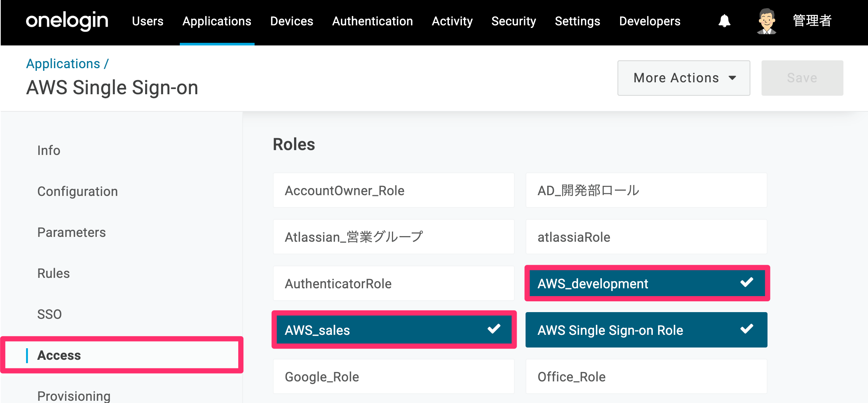The width and height of the screenshot is (868, 403).
Task: Open the Devices menu
Action: [292, 21]
